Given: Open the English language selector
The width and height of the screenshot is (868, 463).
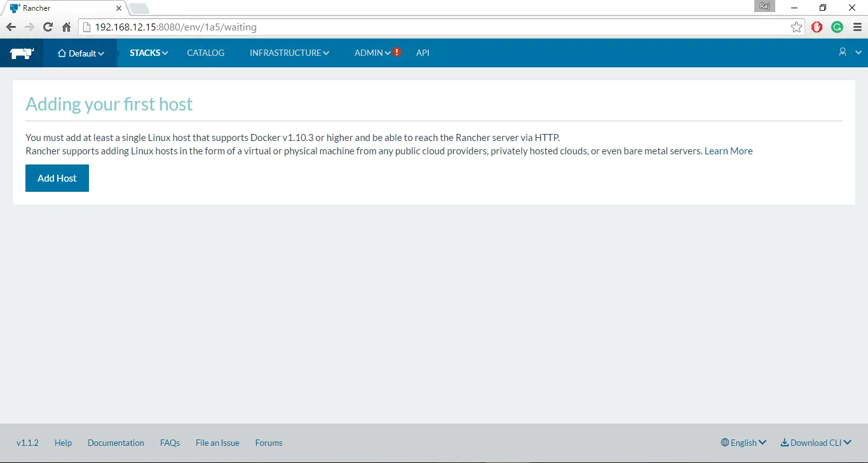Looking at the screenshot, I should (743, 443).
